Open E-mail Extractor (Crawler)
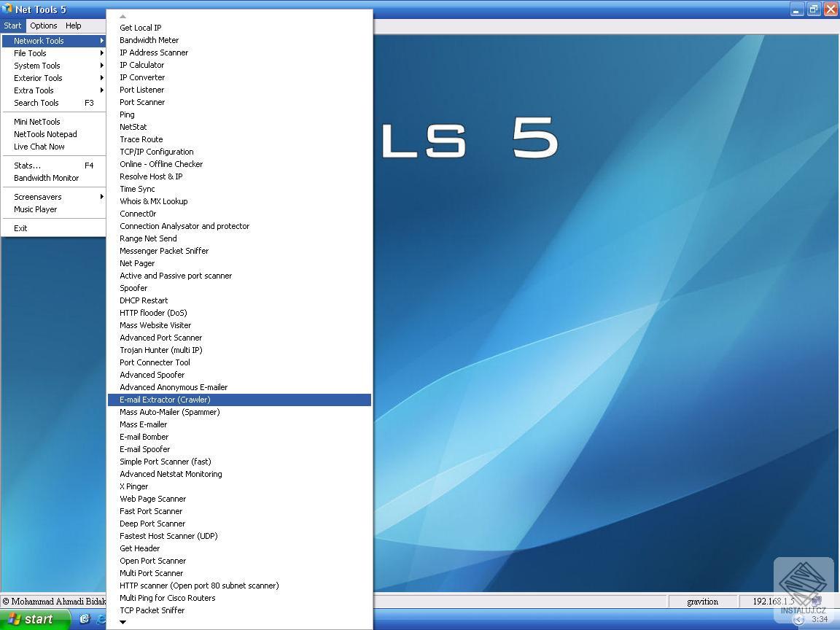 239,400
